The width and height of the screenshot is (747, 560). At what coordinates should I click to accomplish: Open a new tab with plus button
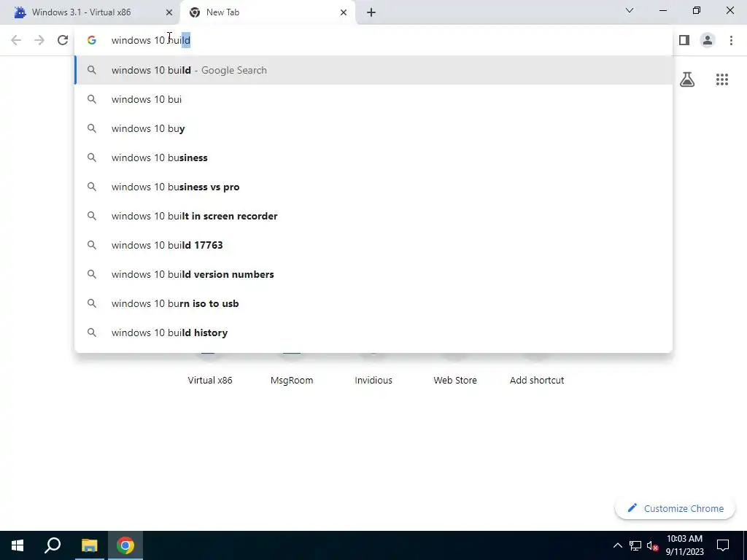(371, 12)
